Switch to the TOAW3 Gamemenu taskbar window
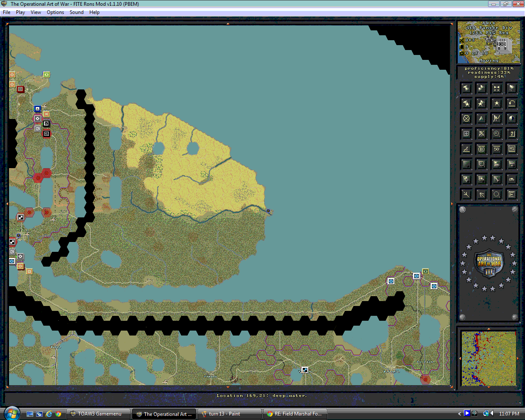Image resolution: width=525 pixels, height=420 pixels. click(x=98, y=414)
